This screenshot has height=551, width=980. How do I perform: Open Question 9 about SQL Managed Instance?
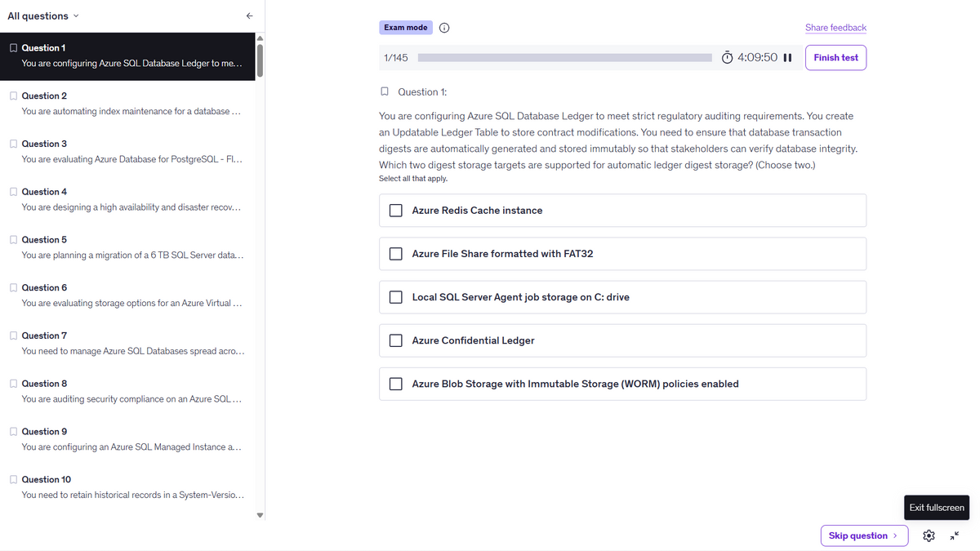click(x=127, y=439)
